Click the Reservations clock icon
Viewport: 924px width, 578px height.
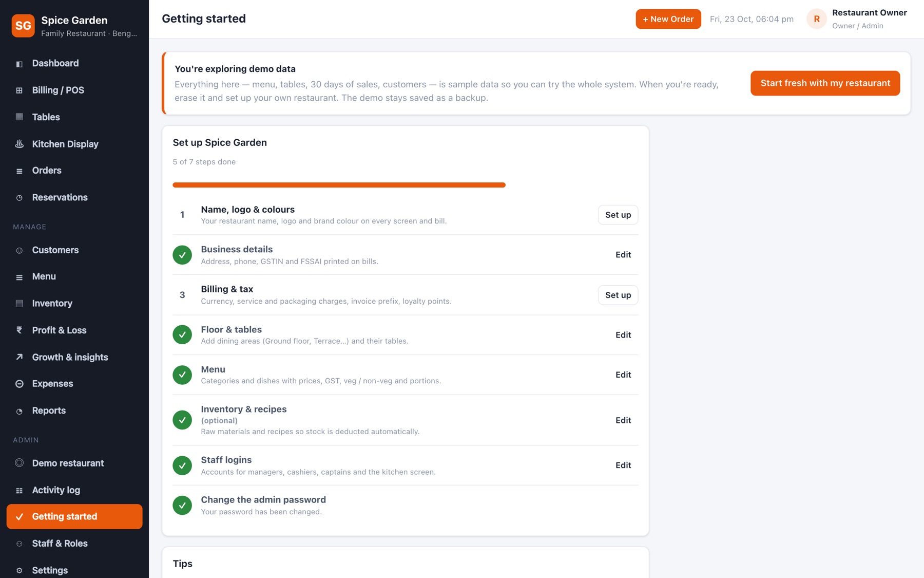point(20,198)
